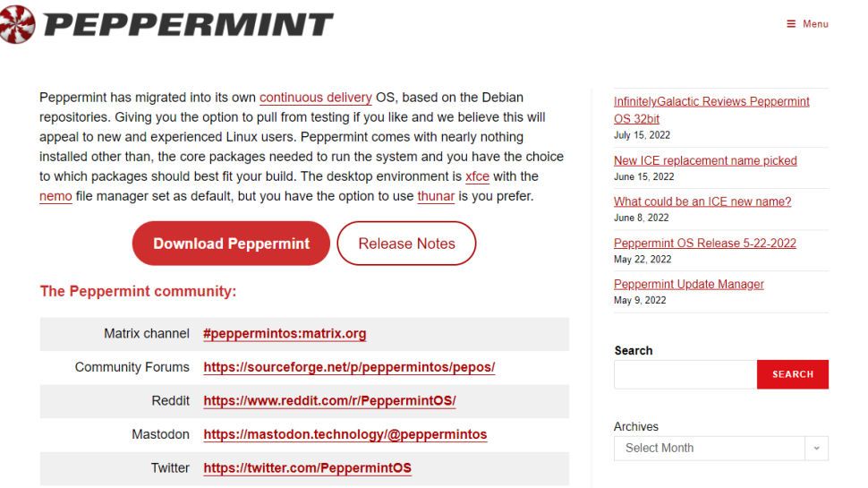Visit the SourceForge community forums link
This screenshot has height=488, width=868.
(x=349, y=367)
